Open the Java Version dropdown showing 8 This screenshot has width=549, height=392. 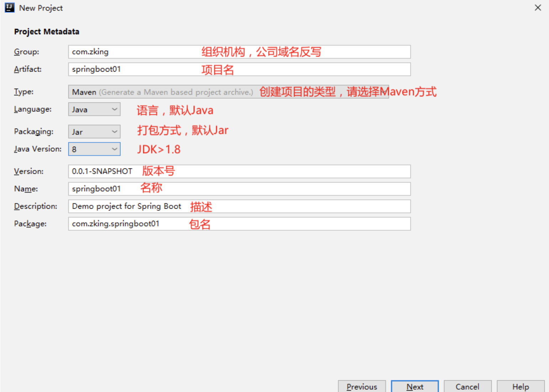pos(94,149)
